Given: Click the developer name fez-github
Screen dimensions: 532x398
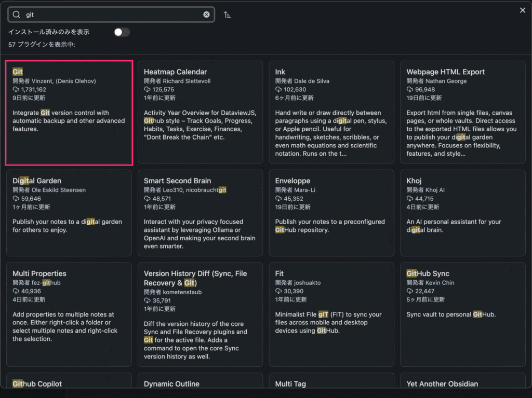Looking at the screenshot, I should point(46,283).
